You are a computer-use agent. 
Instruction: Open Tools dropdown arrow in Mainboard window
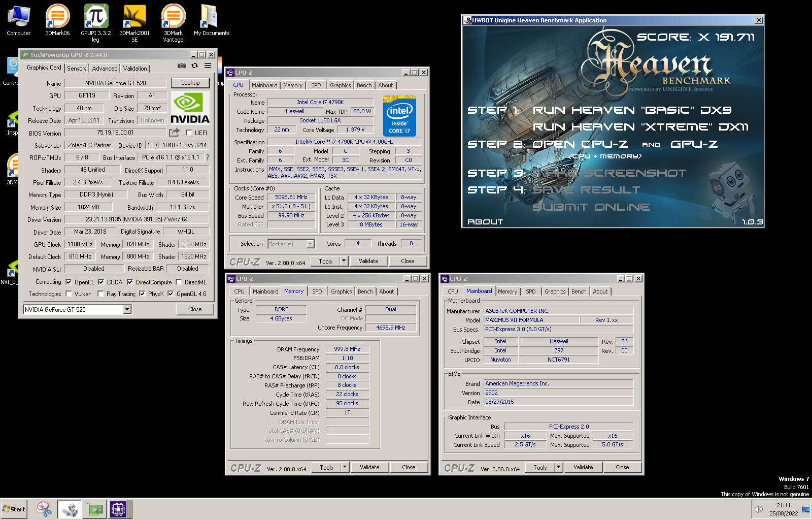click(x=558, y=467)
